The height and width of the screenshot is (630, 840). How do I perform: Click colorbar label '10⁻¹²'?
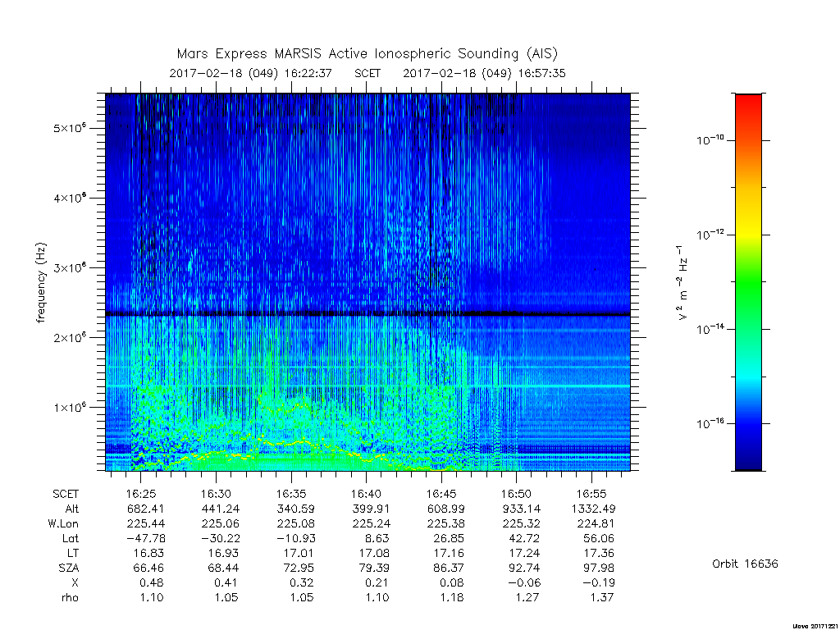click(710, 234)
